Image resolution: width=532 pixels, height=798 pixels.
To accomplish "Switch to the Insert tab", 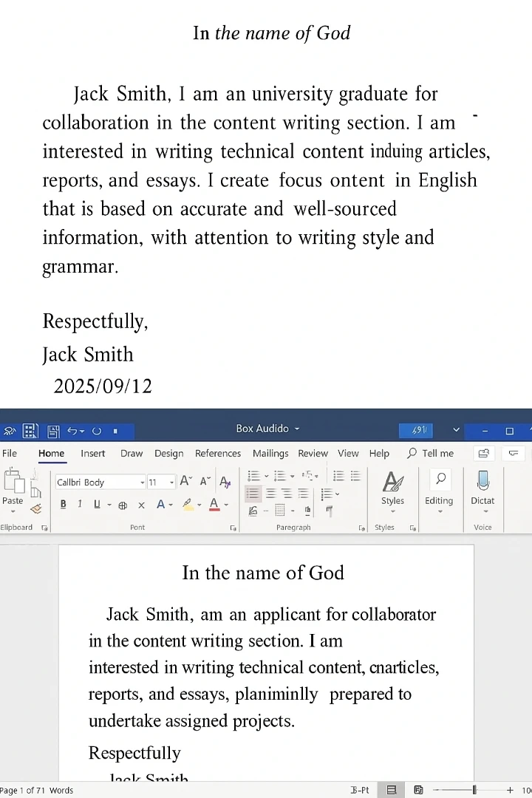I will click(x=92, y=454).
